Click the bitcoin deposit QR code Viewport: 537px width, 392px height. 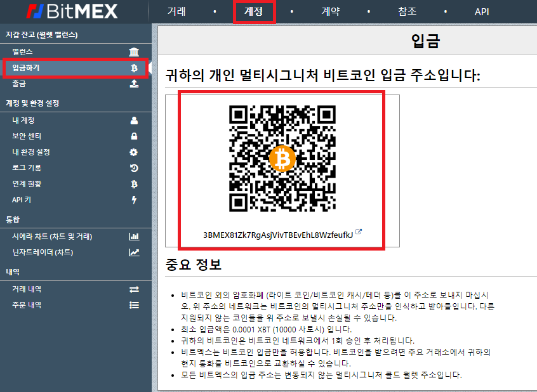pos(282,159)
